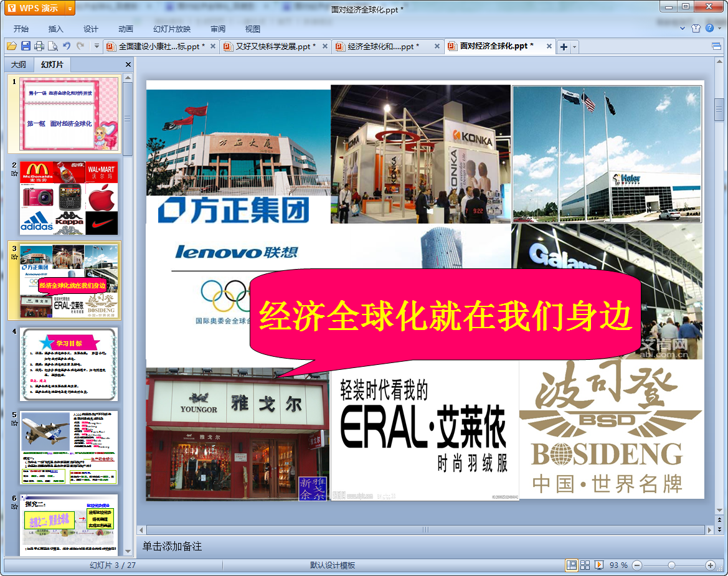This screenshot has width=728, height=576.
Task: Expand the quick access toolbar customize arrow
Action: pyautogui.click(x=97, y=46)
